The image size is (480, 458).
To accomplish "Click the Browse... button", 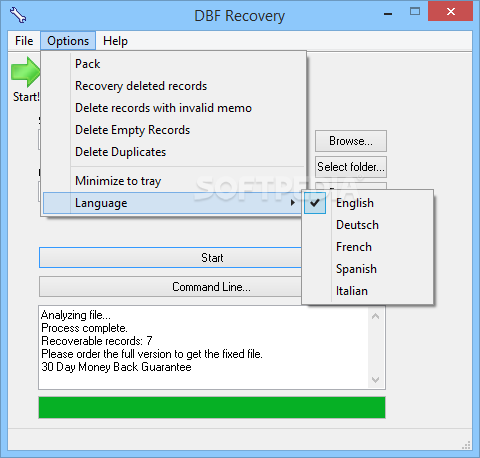I will (351, 141).
